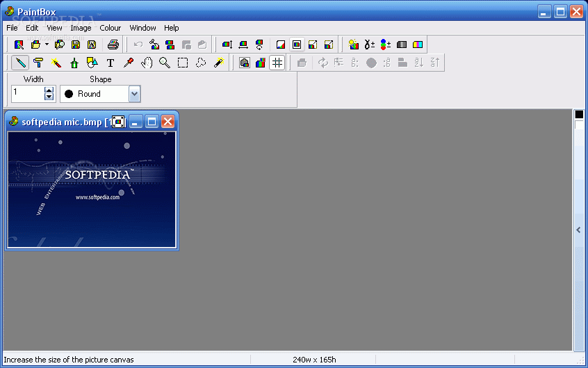Viewport: 588px width, 368px height.
Task: Click the cyan-yellow colour conversion icon
Action: (418, 45)
